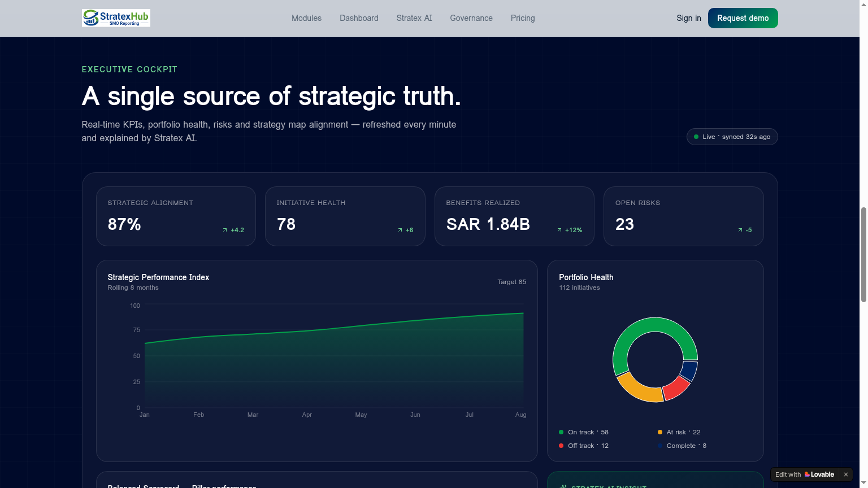Click the On track legend dot
868x488 pixels.
(x=561, y=432)
